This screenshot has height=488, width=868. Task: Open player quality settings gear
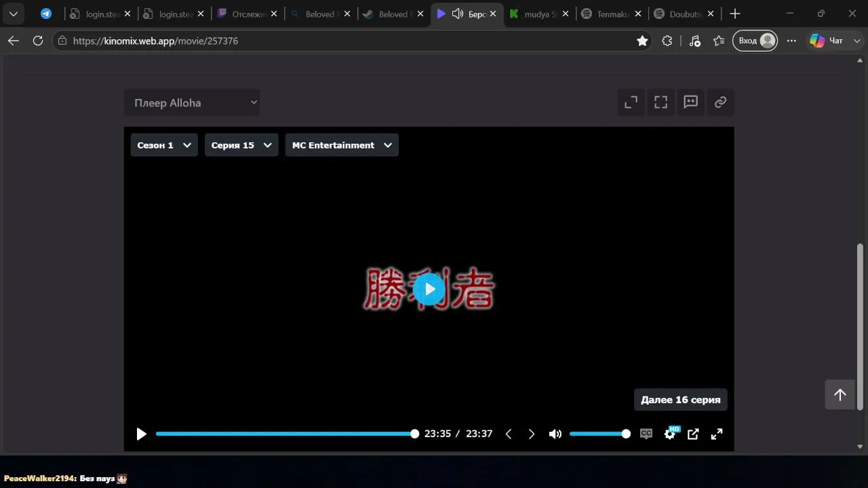click(670, 434)
